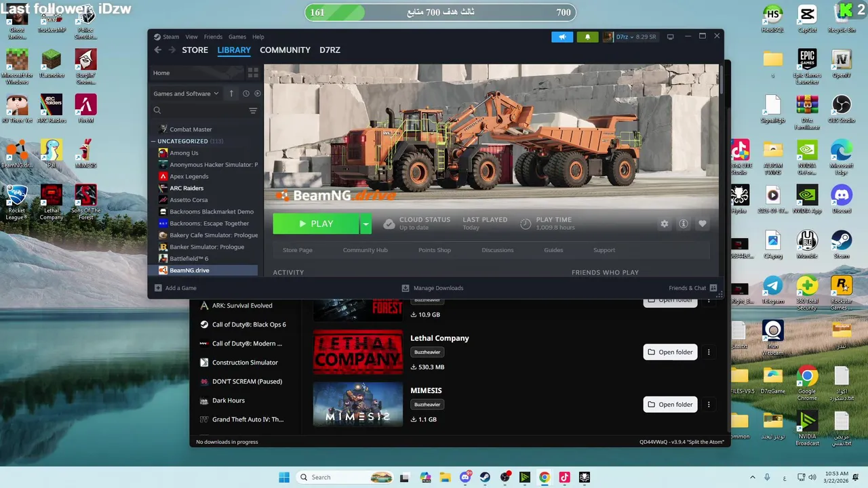The height and width of the screenshot is (488, 868).
Task: Toggle the ready-to-play filter icon
Action: click(257, 94)
